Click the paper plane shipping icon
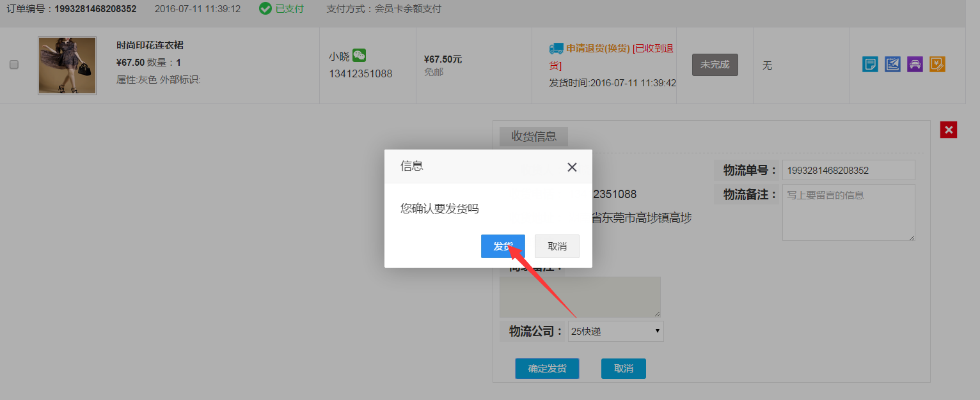 [892, 65]
